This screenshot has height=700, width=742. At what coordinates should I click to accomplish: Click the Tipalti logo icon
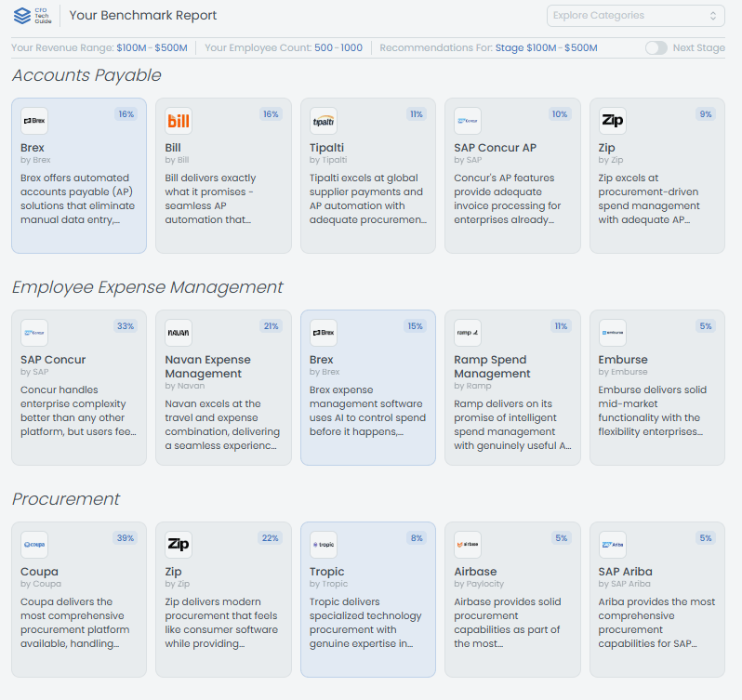tap(324, 121)
